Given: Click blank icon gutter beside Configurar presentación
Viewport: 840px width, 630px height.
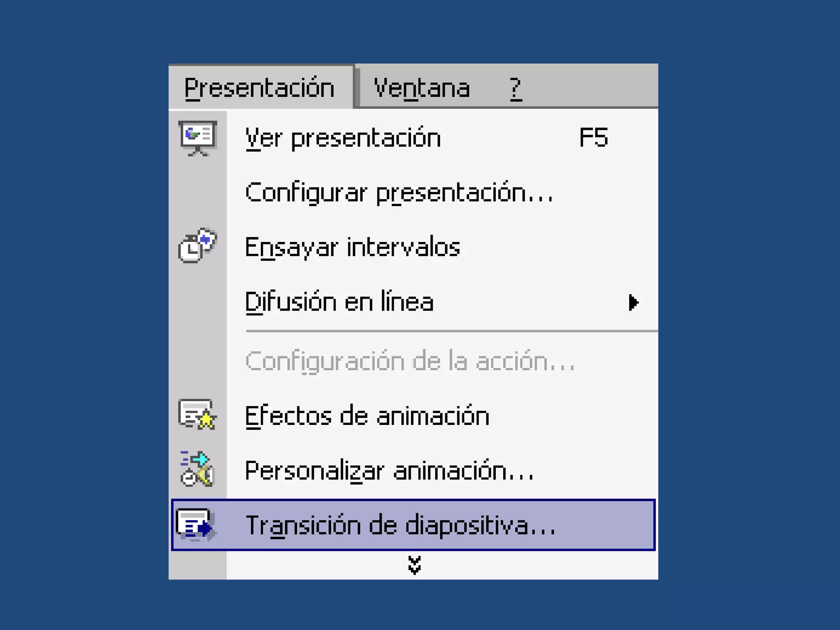Looking at the screenshot, I should point(198,193).
